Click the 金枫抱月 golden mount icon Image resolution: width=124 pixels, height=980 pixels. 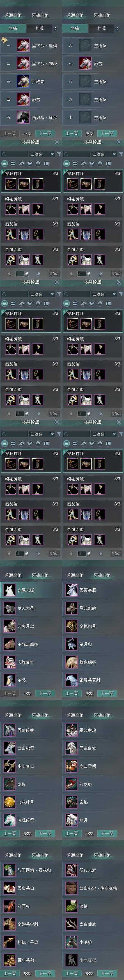[71, 626]
